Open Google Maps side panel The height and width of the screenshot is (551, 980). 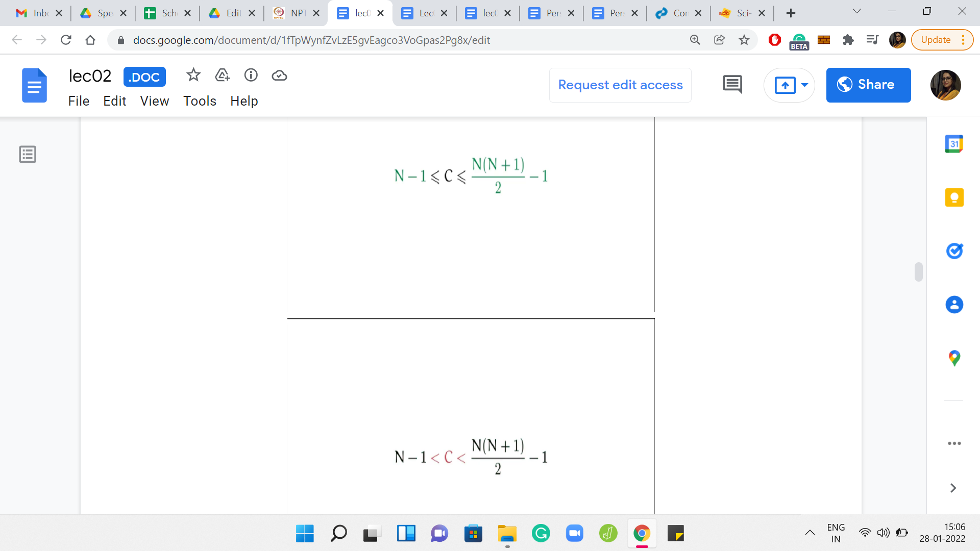pyautogui.click(x=954, y=358)
